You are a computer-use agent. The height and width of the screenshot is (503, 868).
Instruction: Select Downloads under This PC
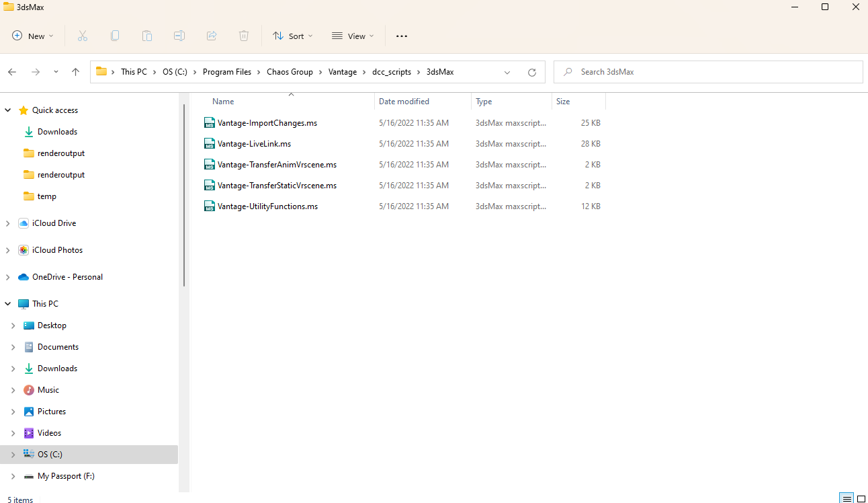[x=57, y=369]
